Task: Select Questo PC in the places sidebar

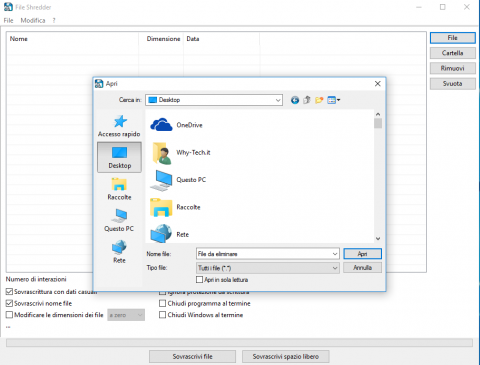Action: tap(119, 220)
